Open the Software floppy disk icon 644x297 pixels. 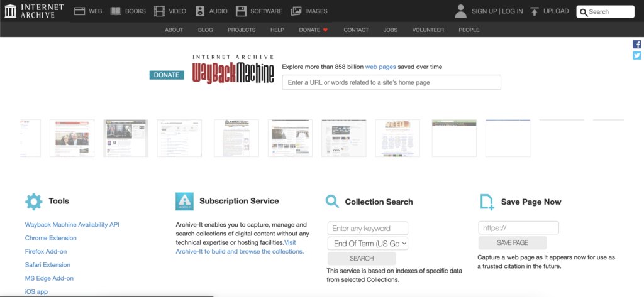click(x=241, y=11)
